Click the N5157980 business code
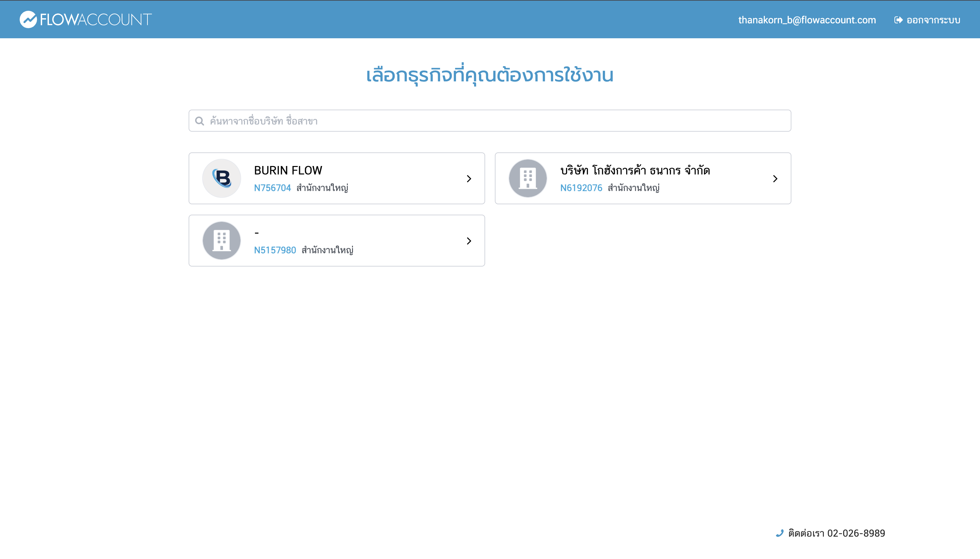This screenshot has width=980, height=559. coord(275,250)
